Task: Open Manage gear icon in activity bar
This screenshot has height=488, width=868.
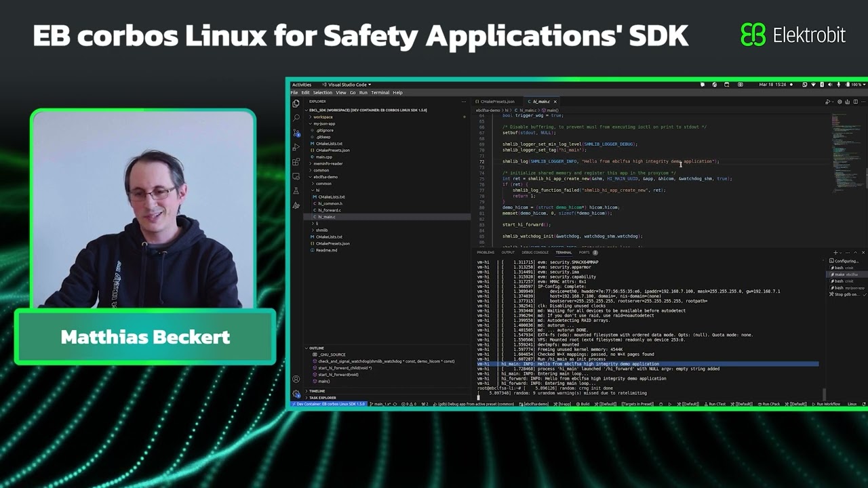Action: pos(296,394)
